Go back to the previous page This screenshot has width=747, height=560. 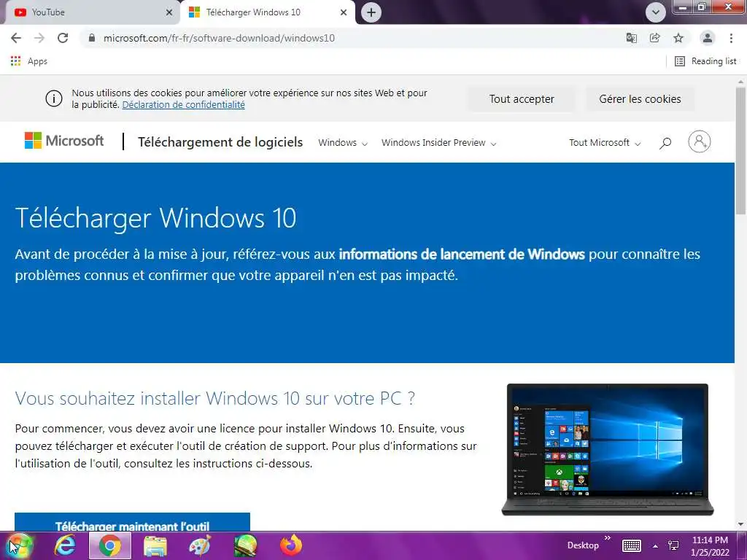point(16,38)
